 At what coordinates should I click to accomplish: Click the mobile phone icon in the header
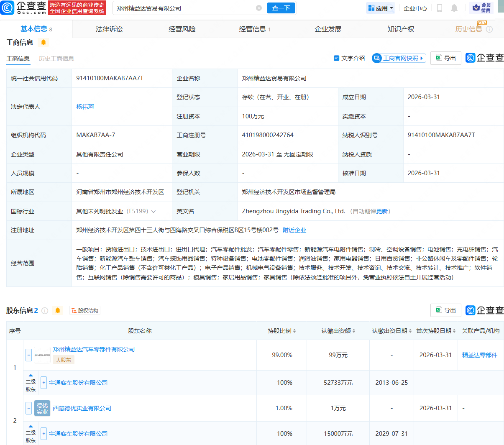pos(440,8)
